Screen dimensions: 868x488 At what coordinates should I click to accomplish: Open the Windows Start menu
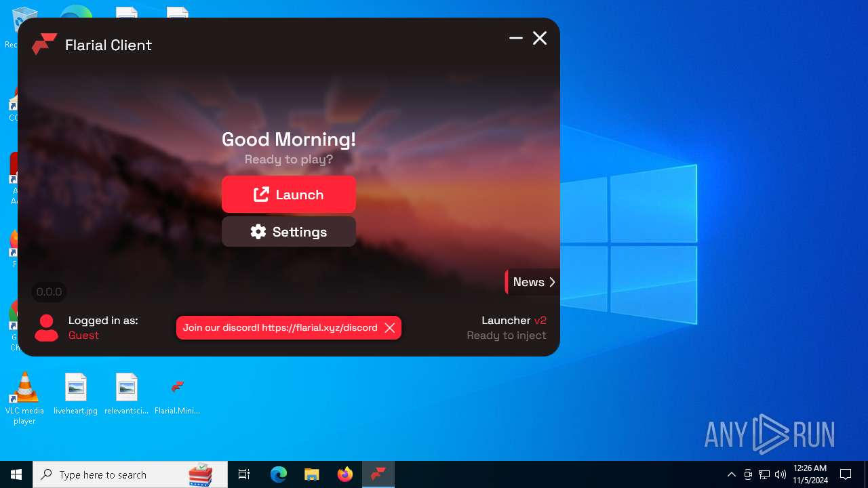(x=16, y=474)
